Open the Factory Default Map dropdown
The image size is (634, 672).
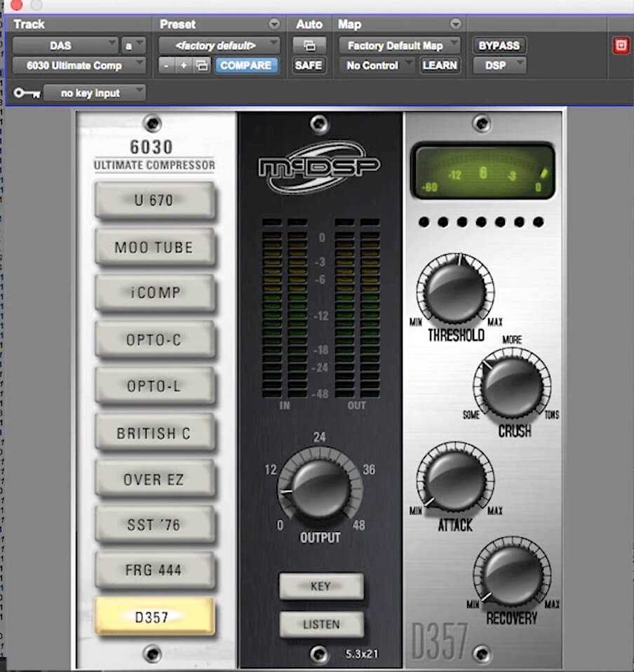(x=400, y=46)
